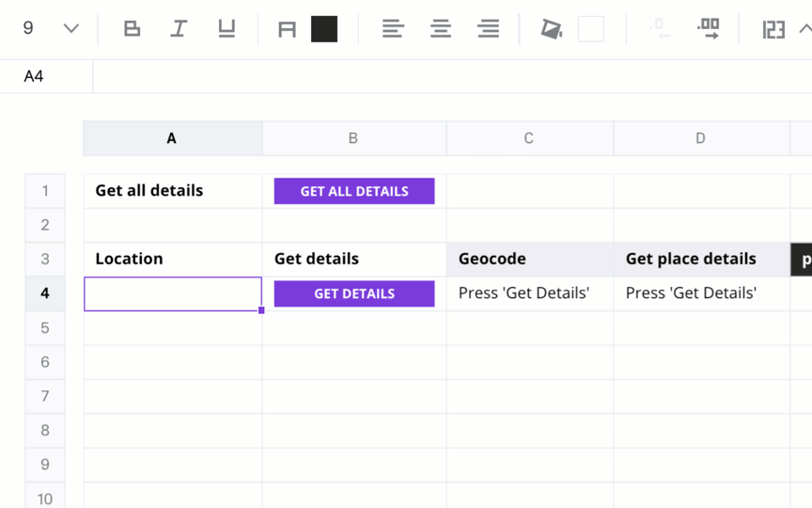Increase decimal places
Viewport: 812px width, 508px height.
709,28
